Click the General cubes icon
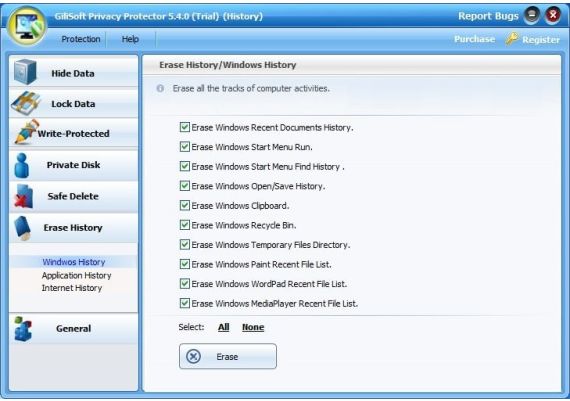 click(x=23, y=329)
